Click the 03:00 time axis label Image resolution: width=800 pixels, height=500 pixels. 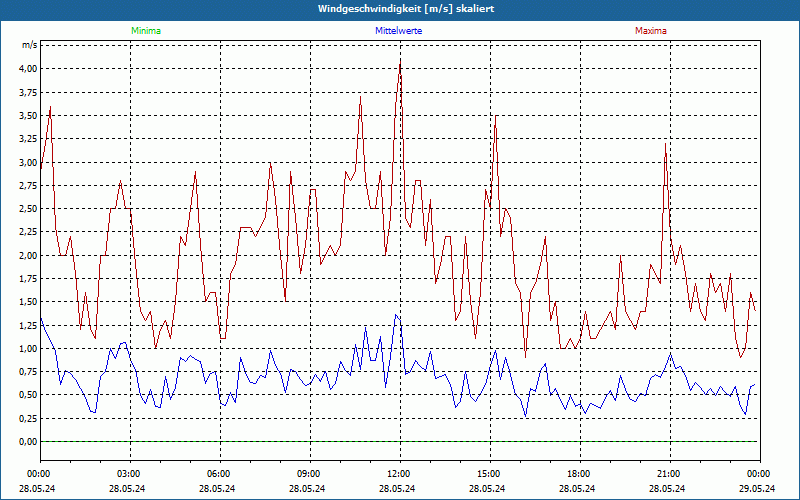pyautogui.click(x=130, y=474)
